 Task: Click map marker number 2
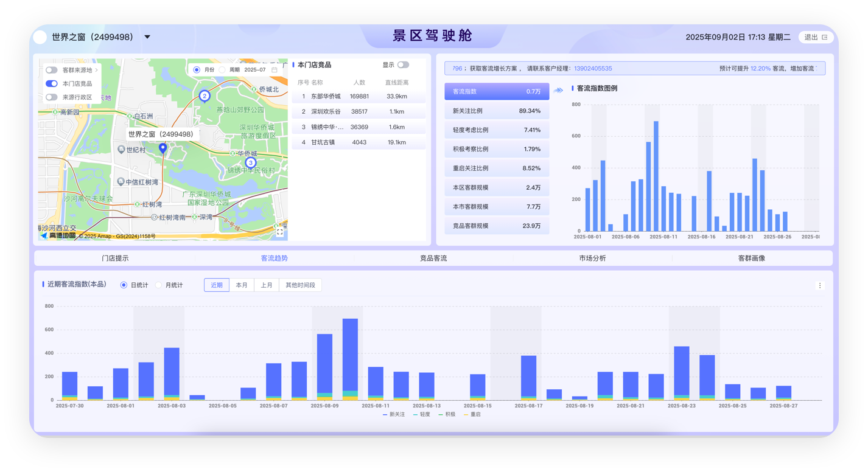pyautogui.click(x=205, y=95)
